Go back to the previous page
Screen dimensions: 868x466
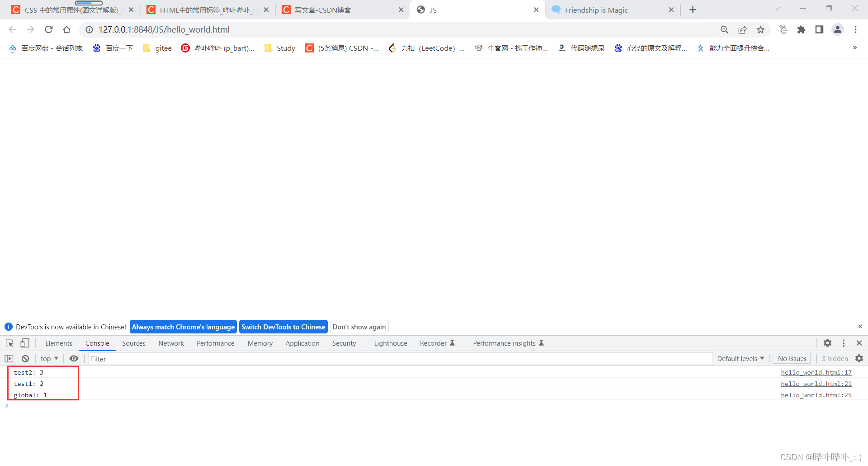[x=12, y=29]
